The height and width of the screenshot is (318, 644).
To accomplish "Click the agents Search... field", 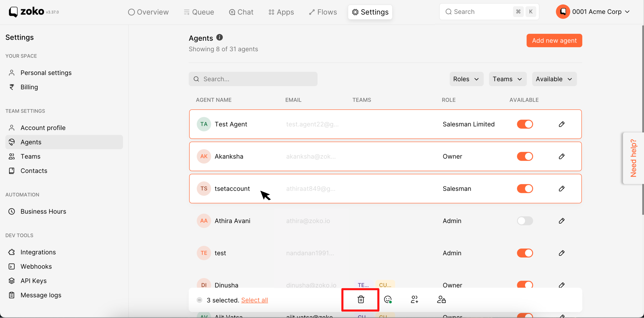I will point(253,79).
